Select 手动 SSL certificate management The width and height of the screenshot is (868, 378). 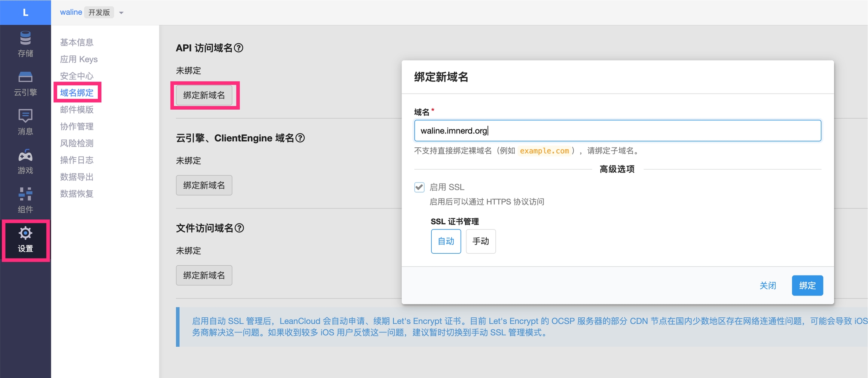click(480, 241)
